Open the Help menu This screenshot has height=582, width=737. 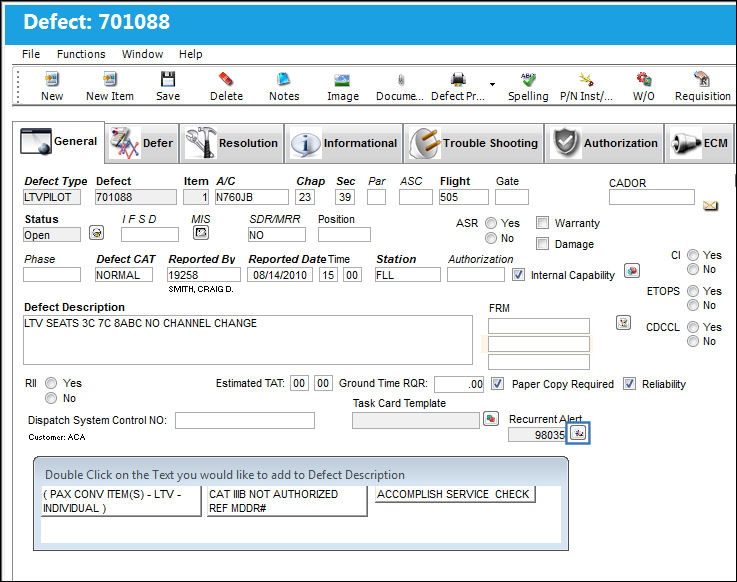point(190,54)
